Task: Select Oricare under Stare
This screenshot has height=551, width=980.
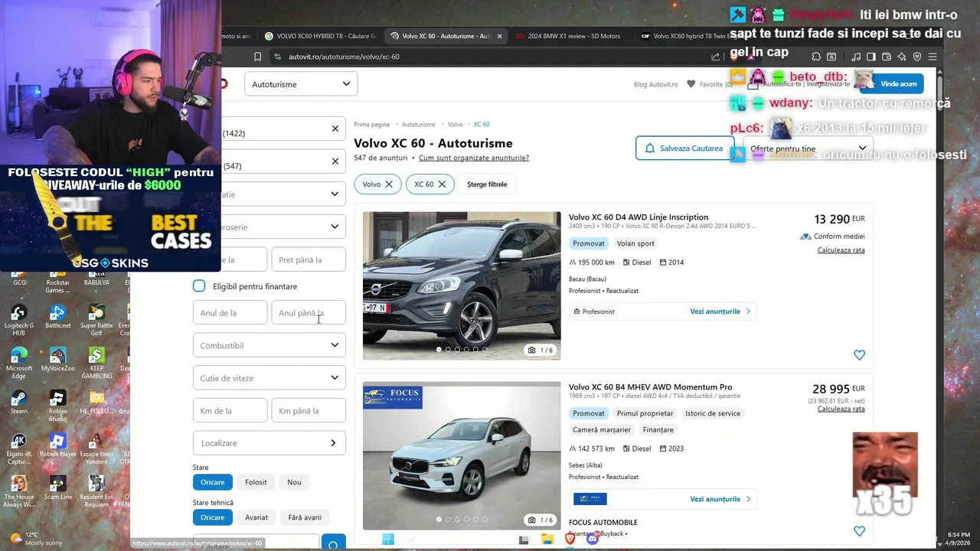Action: [x=213, y=482]
